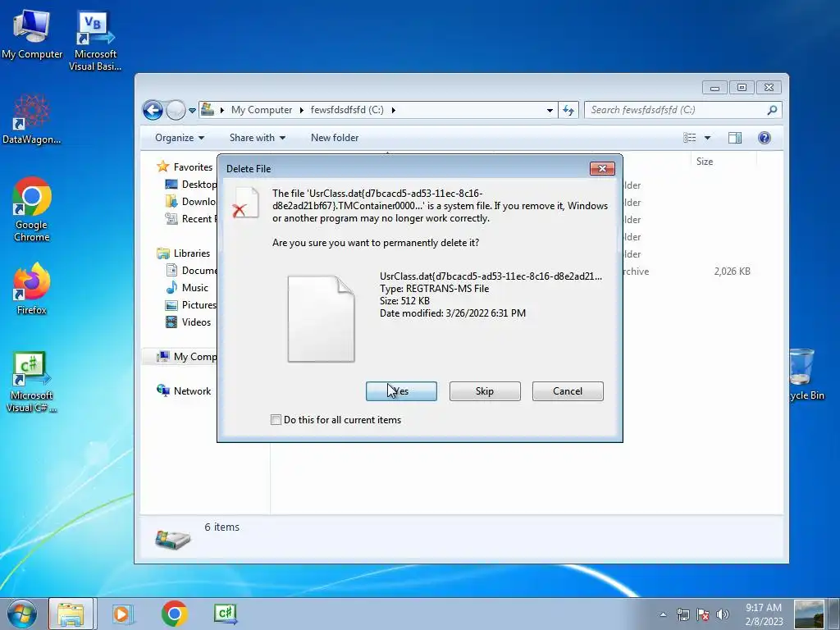Click New folder in Explorer toolbar
The image size is (840, 630).
pos(335,138)
